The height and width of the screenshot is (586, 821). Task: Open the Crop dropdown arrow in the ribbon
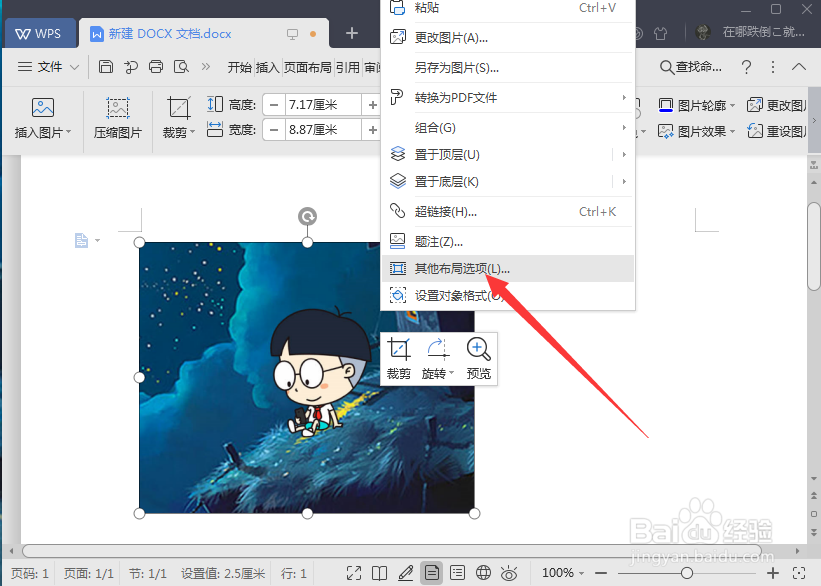tap(192, 132)
